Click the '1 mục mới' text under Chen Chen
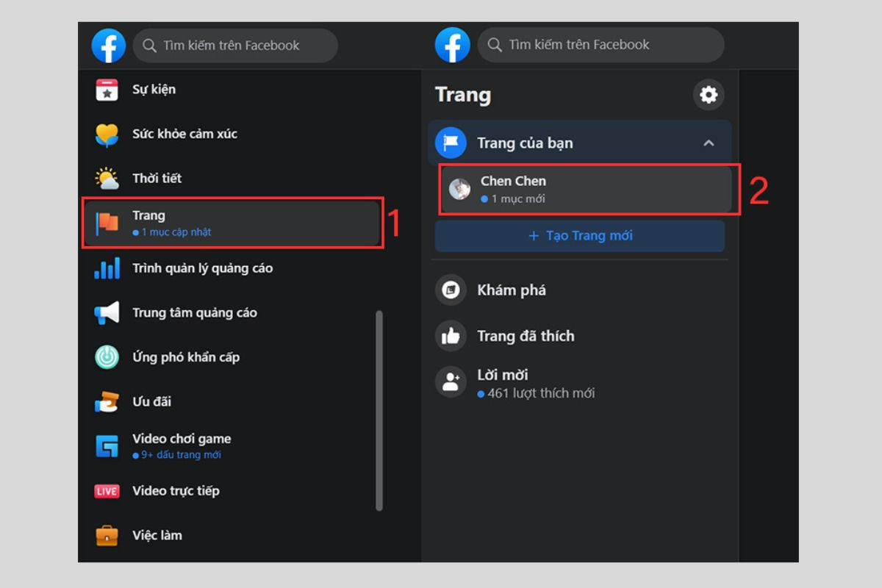This screenshot has height=588, width=882. click(518, 199)
